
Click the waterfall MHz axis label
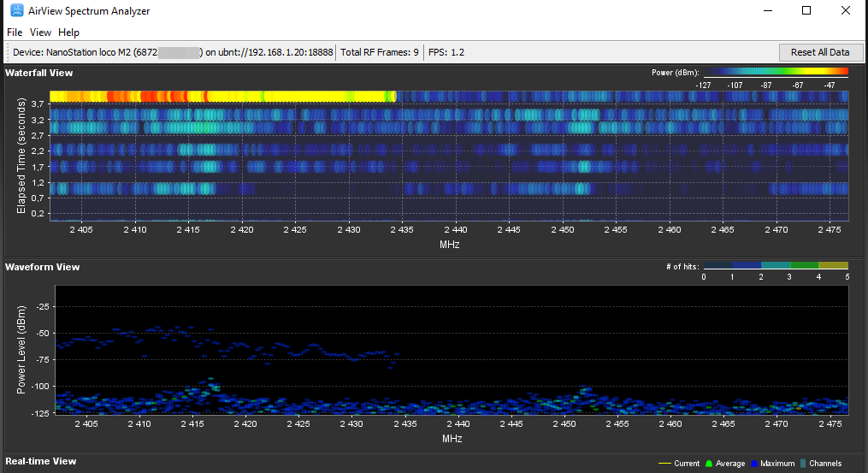click(450, 245)
